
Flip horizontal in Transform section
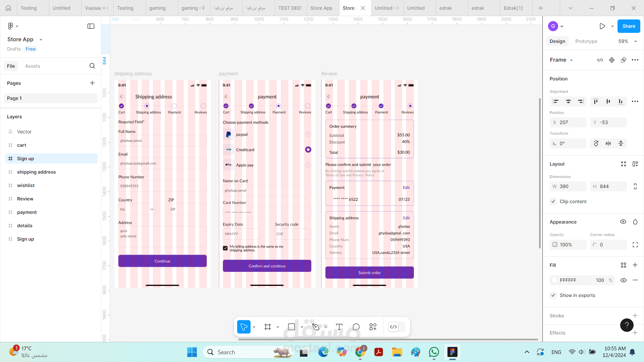click(x=608, y=143)
